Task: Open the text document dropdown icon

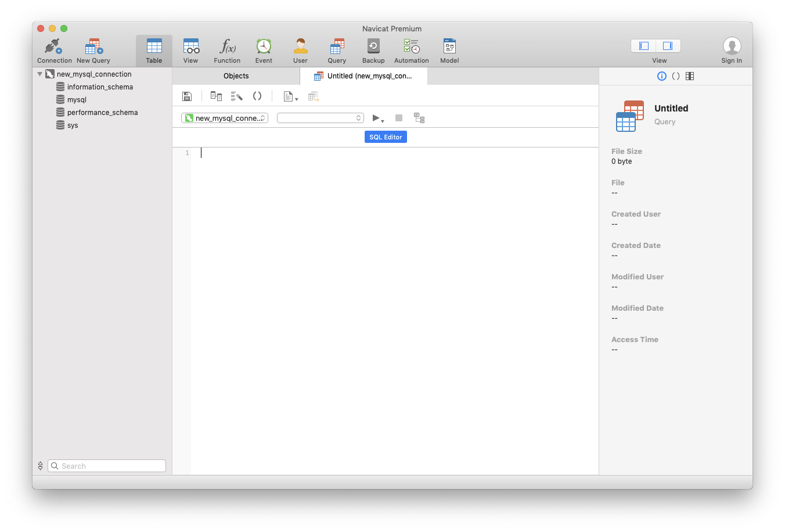Action: (x=290, y=96)
